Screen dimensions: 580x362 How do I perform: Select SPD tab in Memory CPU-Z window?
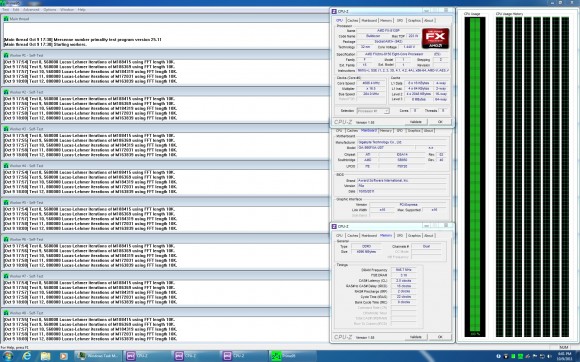400,236
